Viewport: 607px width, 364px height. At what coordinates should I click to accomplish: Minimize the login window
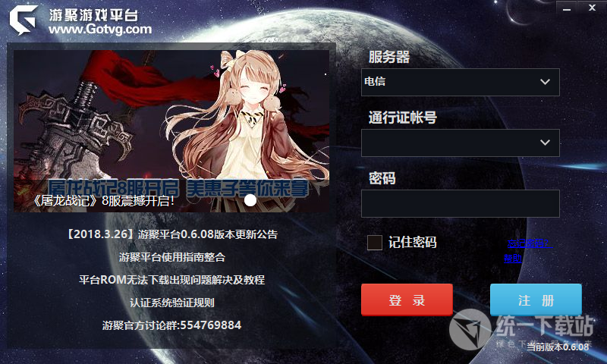click(566, 8)
